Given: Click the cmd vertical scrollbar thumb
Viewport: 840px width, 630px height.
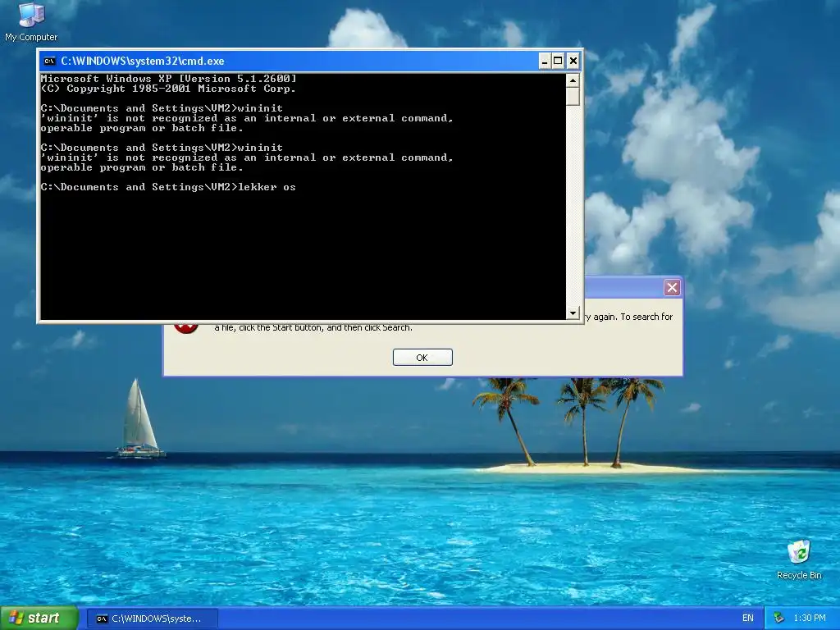Looking at the screenshot, I should [x=573, y=96].
